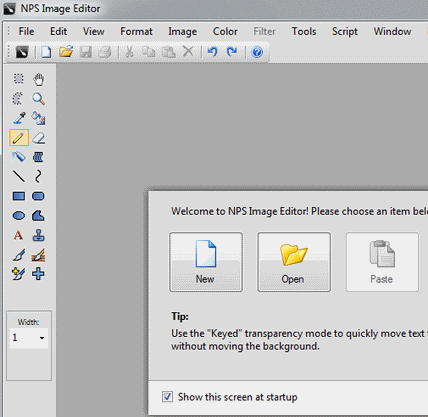
Task: Select the freeform lasso selection tool
Action: click(18, 99)
